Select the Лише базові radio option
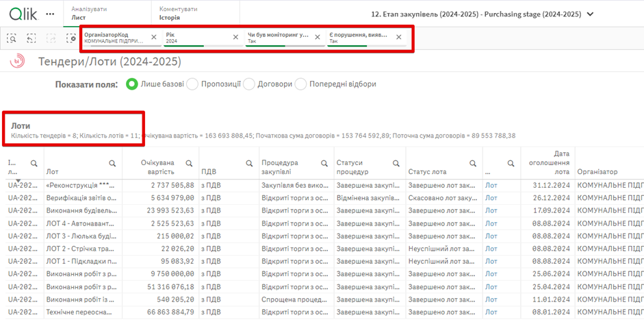Viewport: 644px width, 333px height. pos(131,84)
